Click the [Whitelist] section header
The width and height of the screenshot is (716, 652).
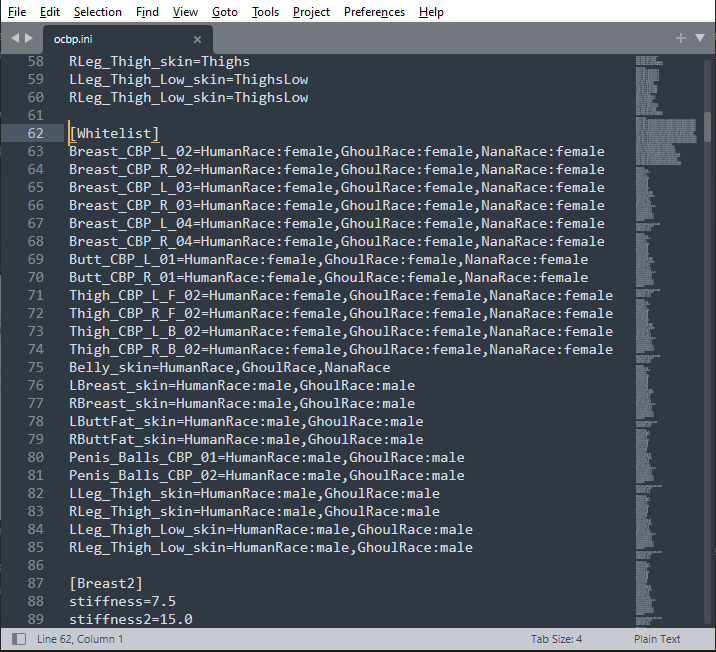(114, 133)
